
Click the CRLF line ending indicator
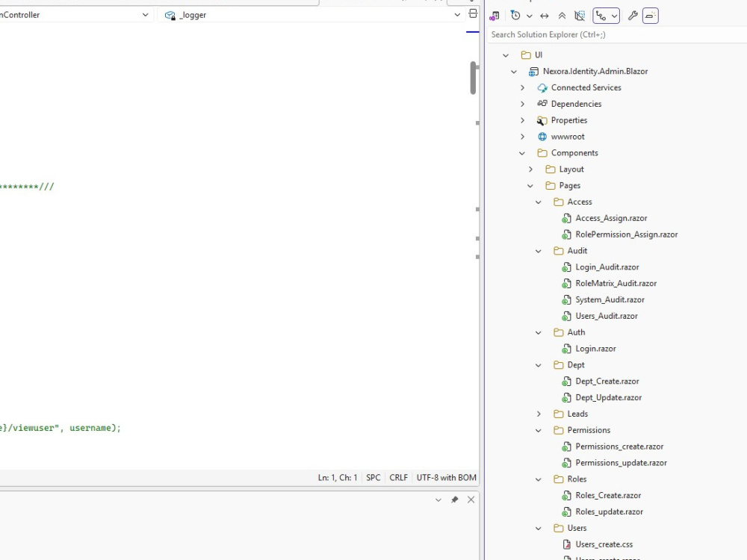pos(398,478)
